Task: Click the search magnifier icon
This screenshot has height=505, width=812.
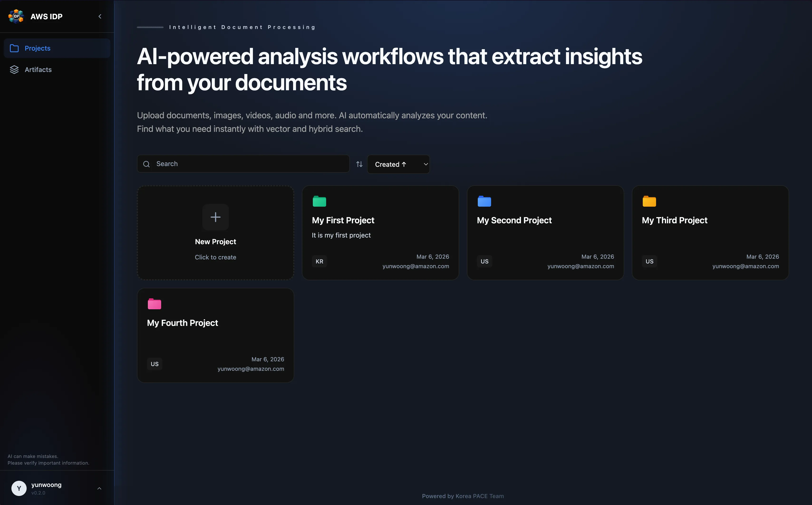Action: pos(146,164)
